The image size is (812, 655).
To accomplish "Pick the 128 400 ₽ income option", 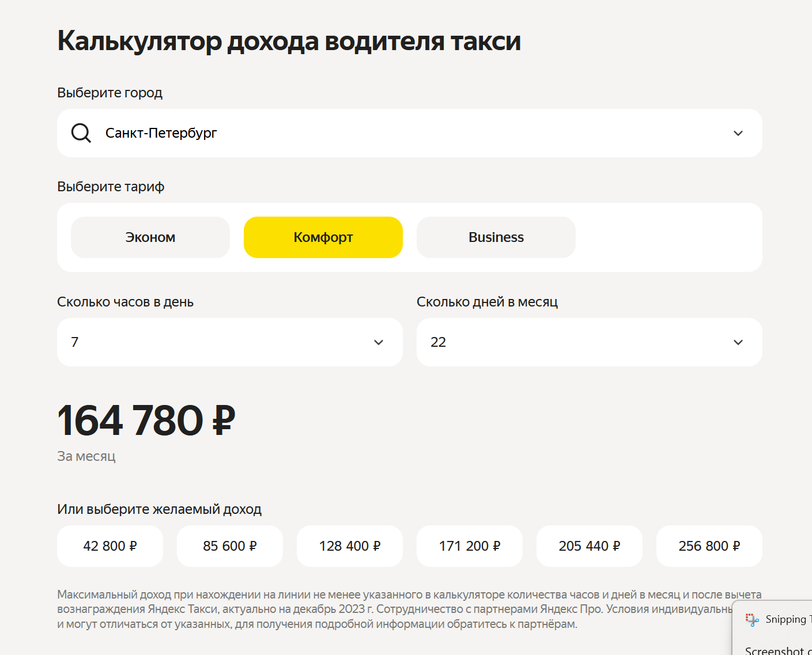I will [350, 546].
